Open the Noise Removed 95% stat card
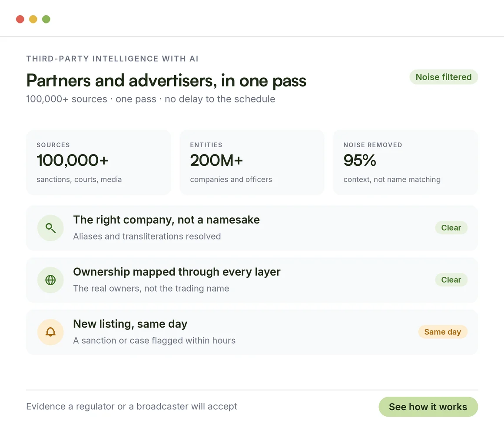This screenshot has height=434, width=504. tap(405, 162)
